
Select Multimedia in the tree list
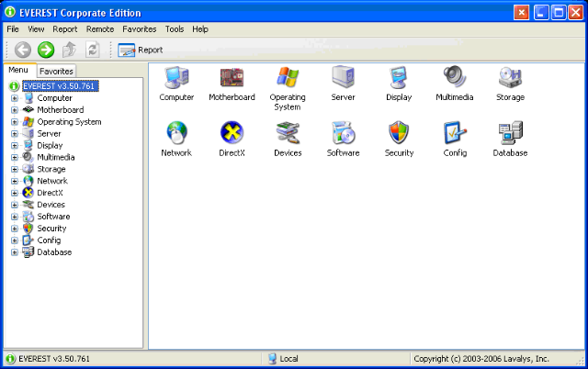(55, 157)
